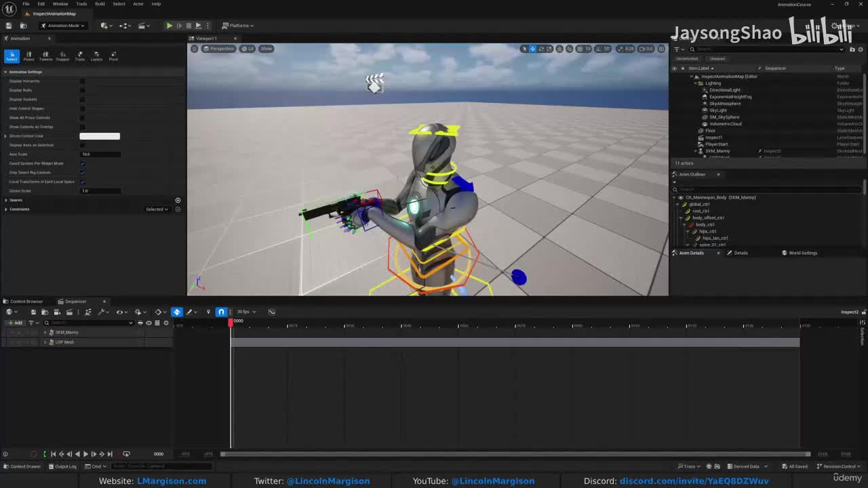Click the Perspective viewport button
Image resolution: width=868 pixels, height=488 pixels.
(x=218, y=49)
